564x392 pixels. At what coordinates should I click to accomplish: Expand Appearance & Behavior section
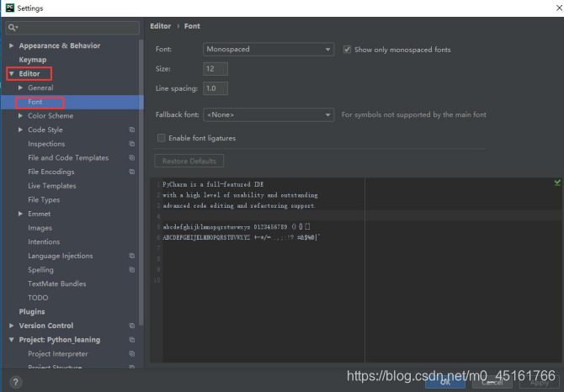(12, 45)
